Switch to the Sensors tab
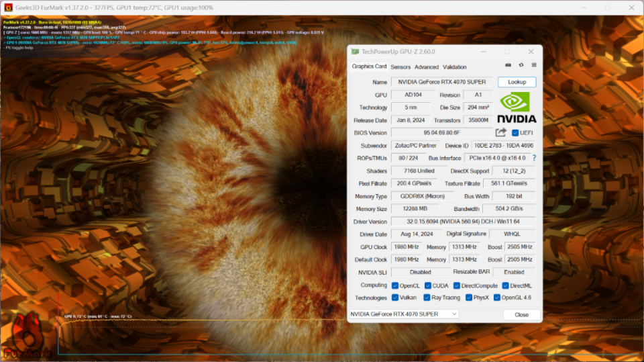 click(x=400, y=67)
